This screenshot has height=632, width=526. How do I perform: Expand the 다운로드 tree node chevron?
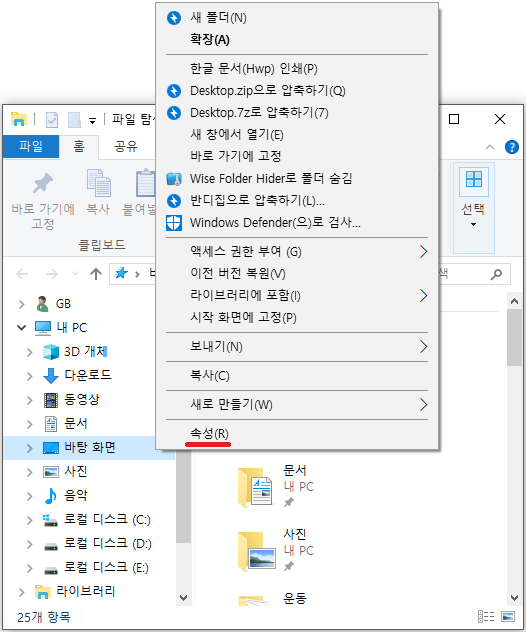click(29, 376)
